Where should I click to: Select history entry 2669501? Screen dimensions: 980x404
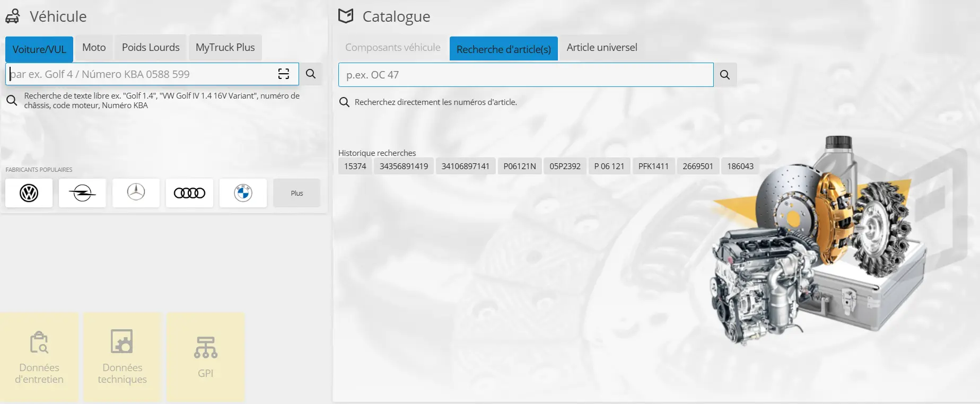698,166
